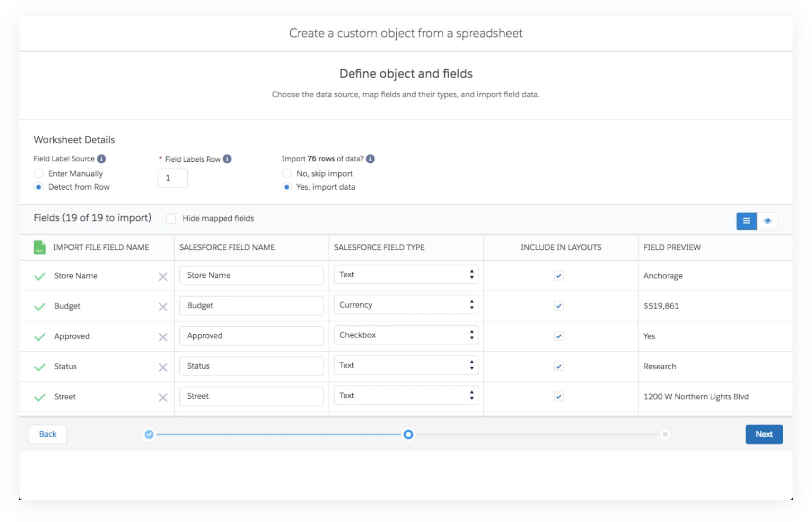Click the Status Salesforce field name input
812x522 pixels.
pyautogui.click(x=251, y=366)
